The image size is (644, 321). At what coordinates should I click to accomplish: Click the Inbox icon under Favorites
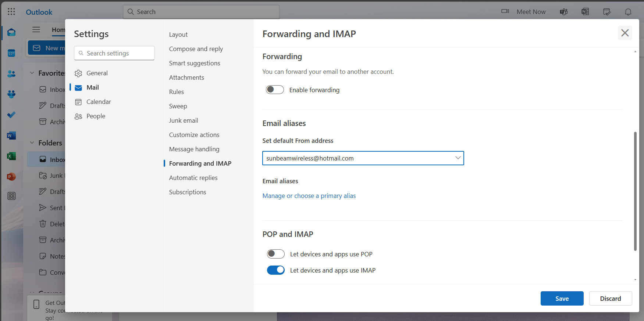click(43, 89)
